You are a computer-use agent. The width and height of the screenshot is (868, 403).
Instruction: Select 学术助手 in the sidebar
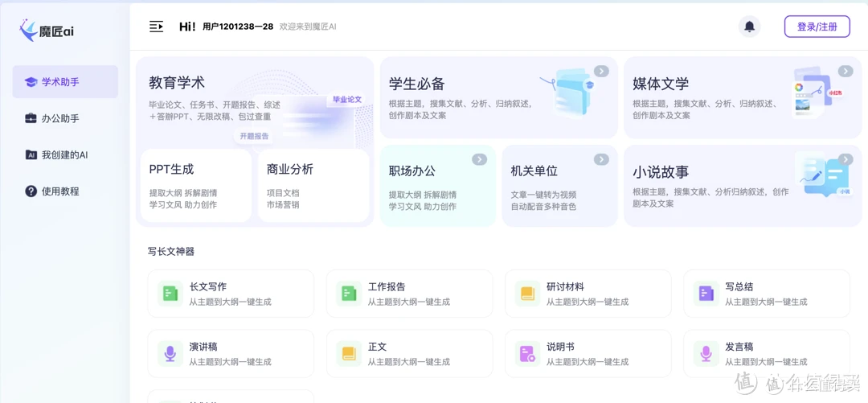coord(65,82)
